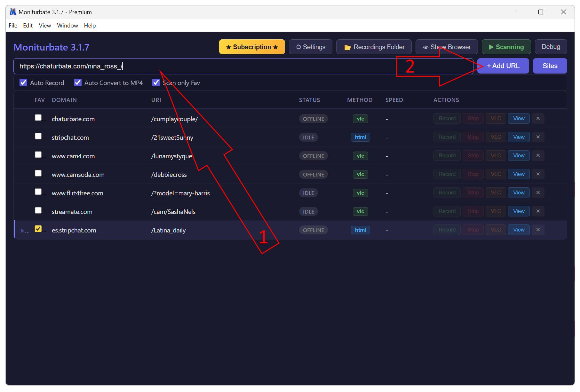Screen dimensions: 580x392
Task: Open the View menu
Action: (x=45, y=25)
